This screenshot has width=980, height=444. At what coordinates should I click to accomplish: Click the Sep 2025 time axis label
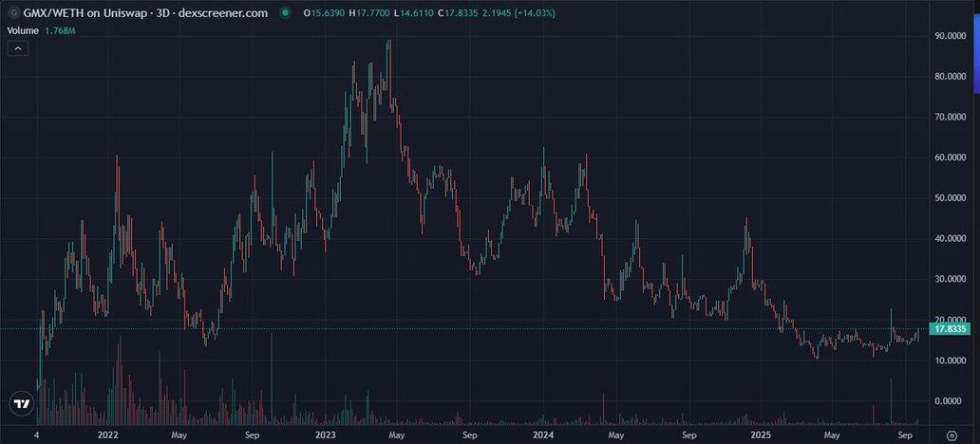[x=906, y=435]
